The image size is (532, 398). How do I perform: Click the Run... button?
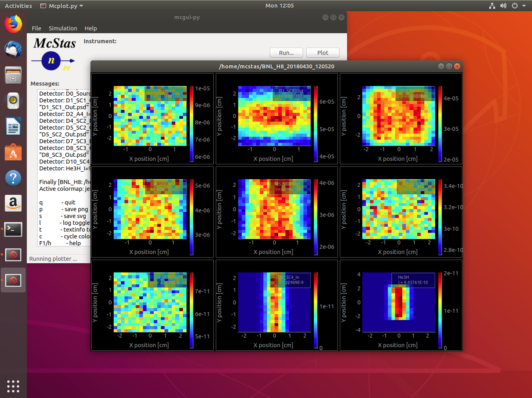click(286, 53)
